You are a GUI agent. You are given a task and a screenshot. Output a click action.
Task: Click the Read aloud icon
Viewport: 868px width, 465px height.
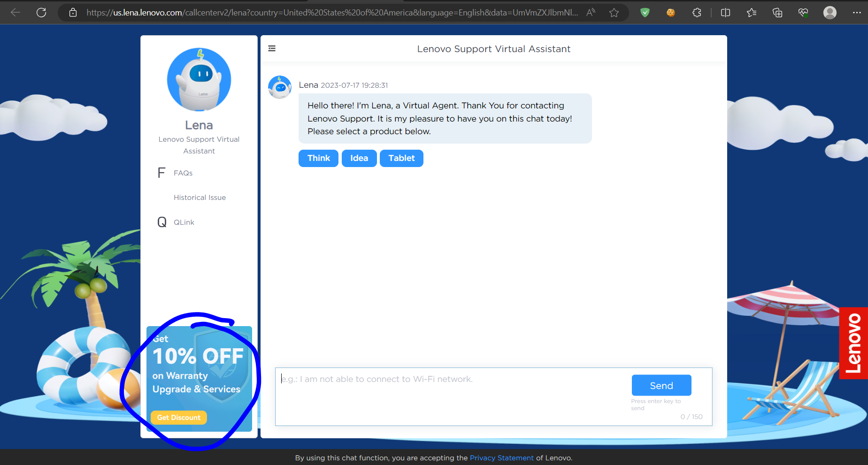click(591, 13)
